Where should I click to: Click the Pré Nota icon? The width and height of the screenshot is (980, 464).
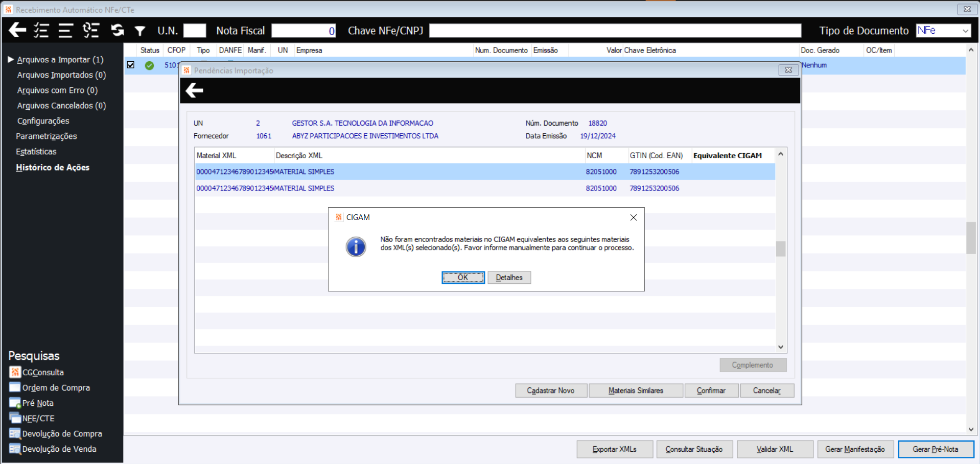point(15,403)
